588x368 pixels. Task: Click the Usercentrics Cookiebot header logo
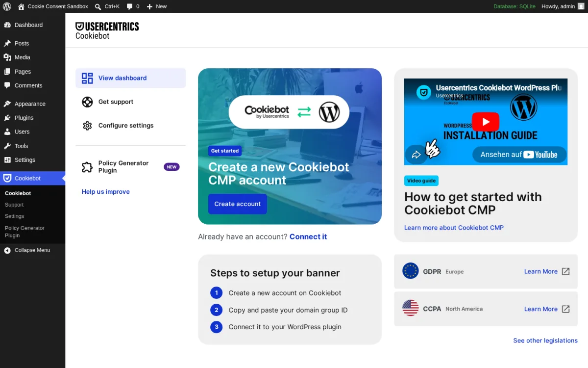tap(107, 30)
